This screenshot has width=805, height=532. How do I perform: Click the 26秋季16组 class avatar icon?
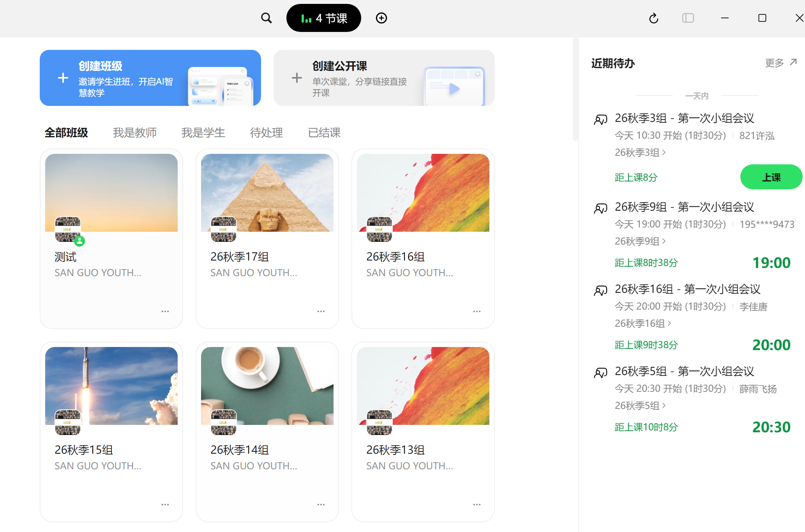click(x=380, y=229)
